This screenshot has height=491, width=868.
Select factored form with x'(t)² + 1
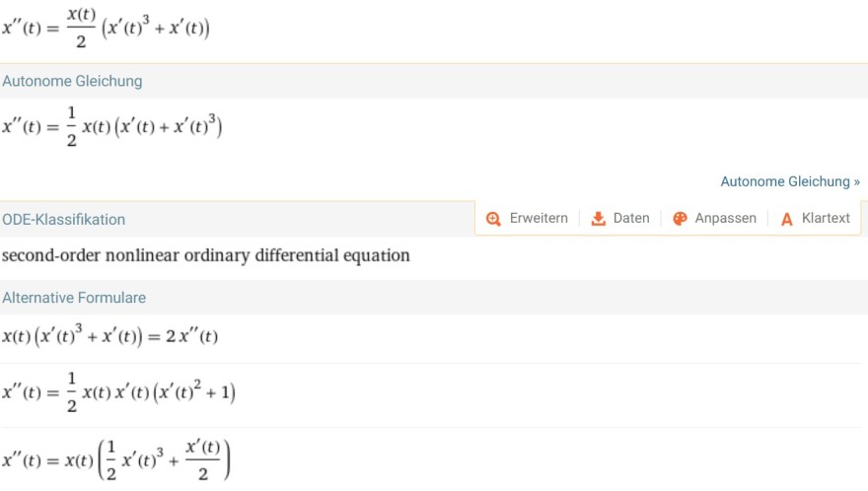tap(118, 392)
